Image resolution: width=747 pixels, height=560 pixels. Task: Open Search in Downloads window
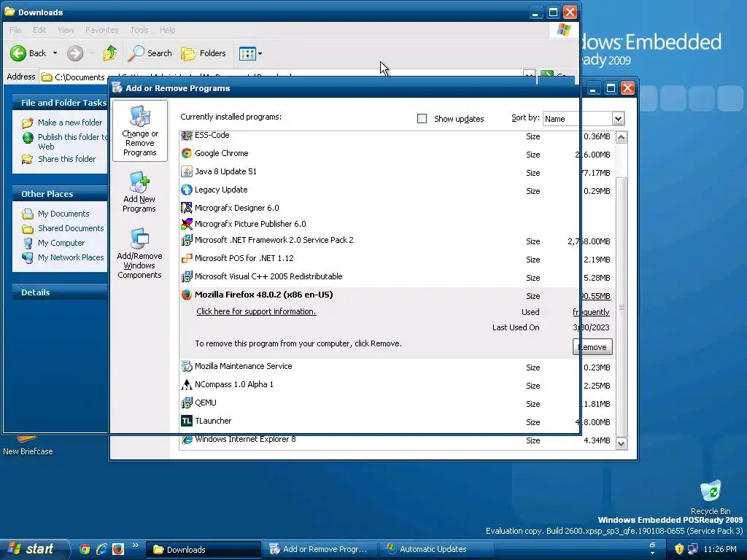(x=150, y=52)
